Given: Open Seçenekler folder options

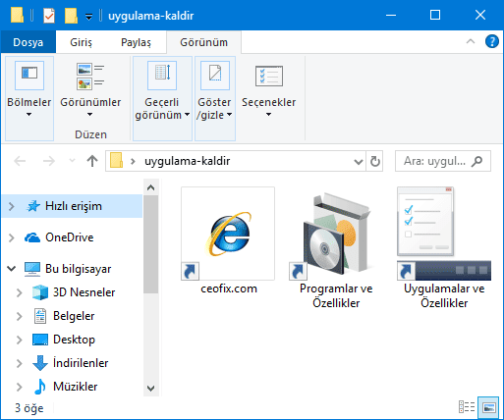Looking at the screenshot, I should (268, 90).
